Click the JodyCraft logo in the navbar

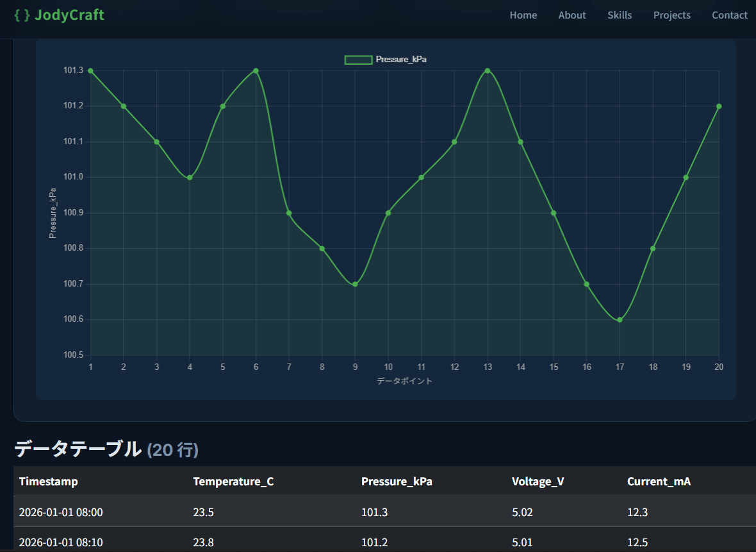60,15
